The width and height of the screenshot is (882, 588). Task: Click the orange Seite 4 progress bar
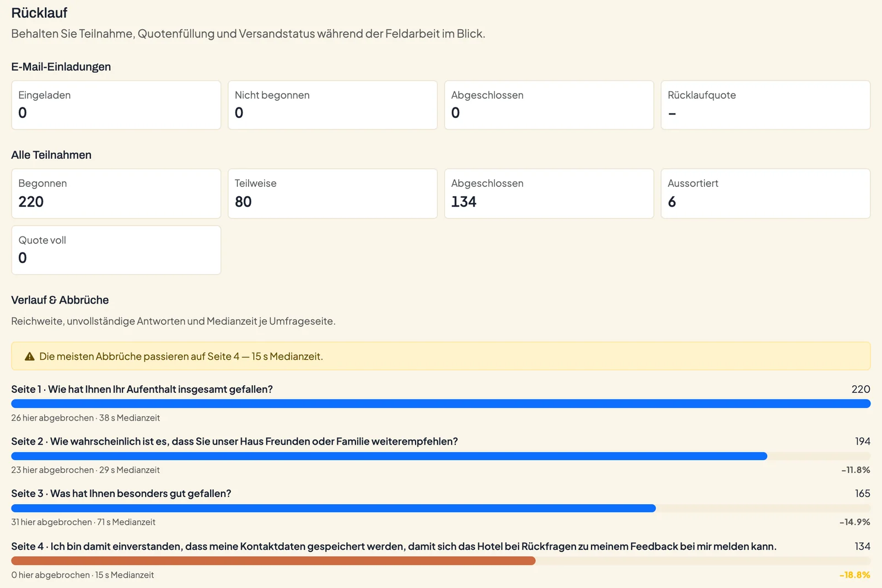[x=273, y=561]
